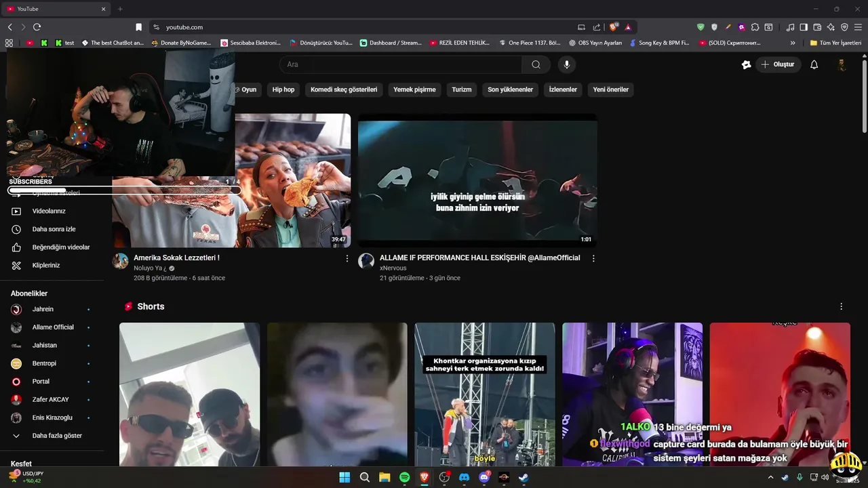Select the Turizm filter chip
The image size is (868, 488).
462,89
